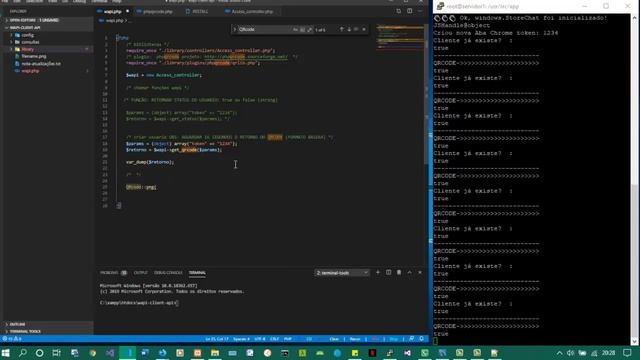Close the find widget
Screen dimensions: 640x360
[364, 29]
